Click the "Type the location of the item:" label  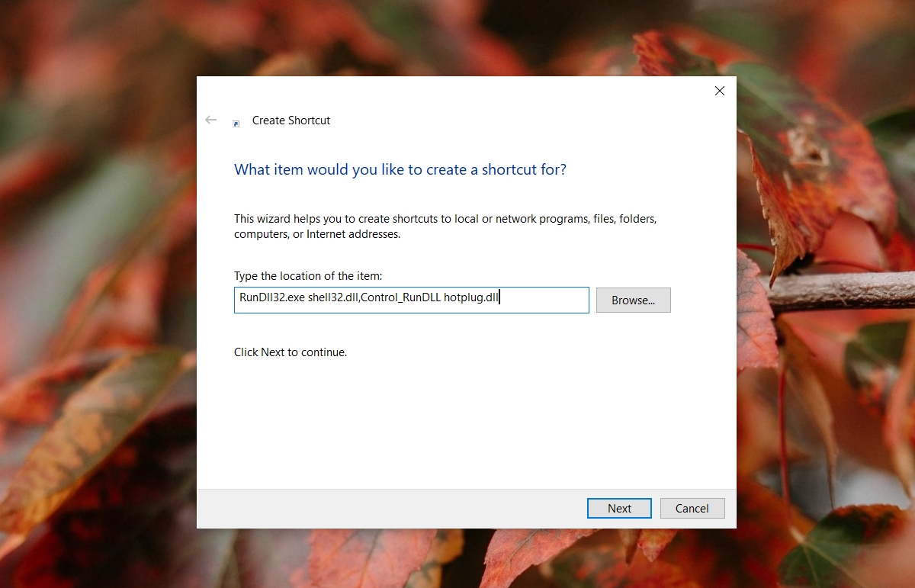coord(308,275)
